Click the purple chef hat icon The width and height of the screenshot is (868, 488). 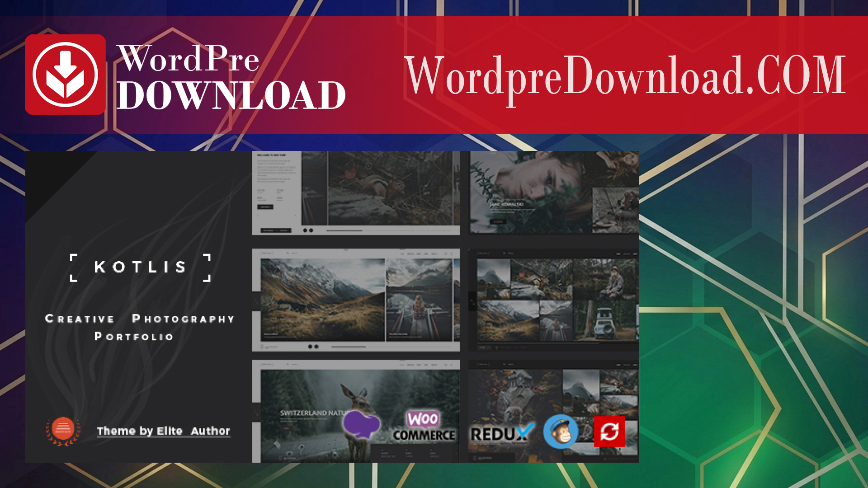pyautogui.click(x=361, y=425)
